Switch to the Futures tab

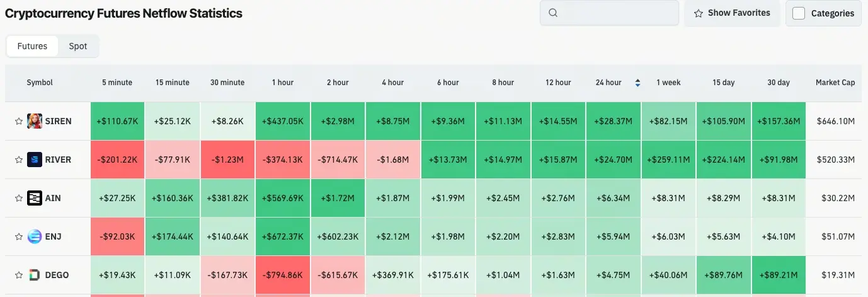point(32,46)
